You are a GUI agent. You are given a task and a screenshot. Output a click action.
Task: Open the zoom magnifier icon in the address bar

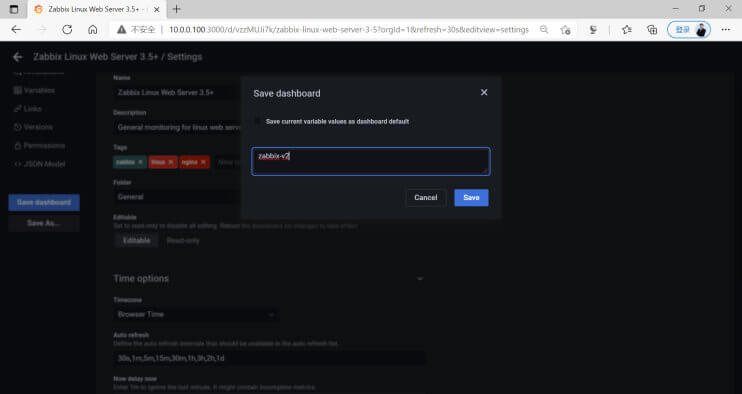(x=544, y=29)
